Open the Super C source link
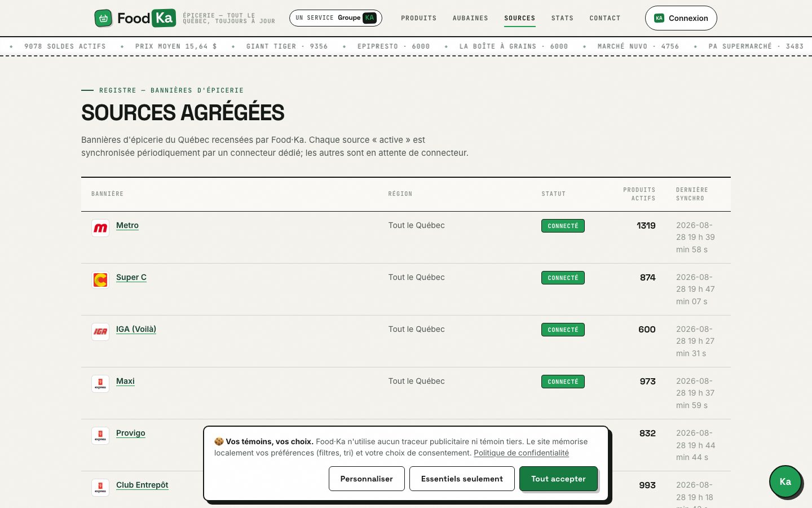 (131, 277)
